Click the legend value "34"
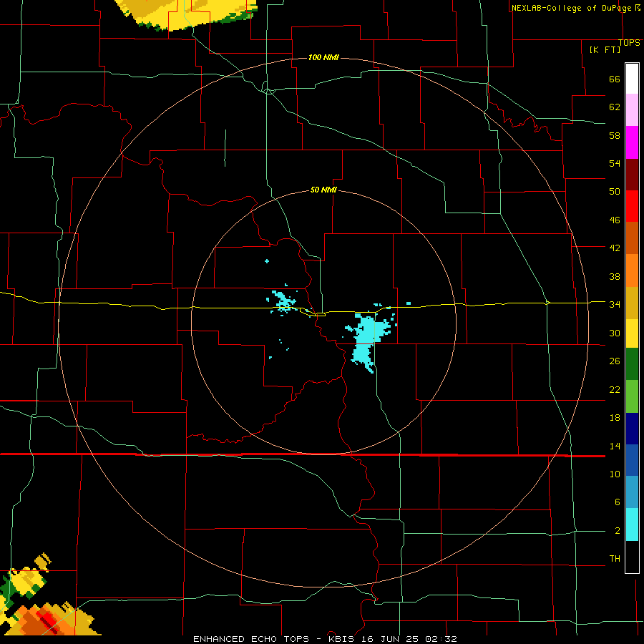Viewport: 644px width, 644px height. click(615, 305)
